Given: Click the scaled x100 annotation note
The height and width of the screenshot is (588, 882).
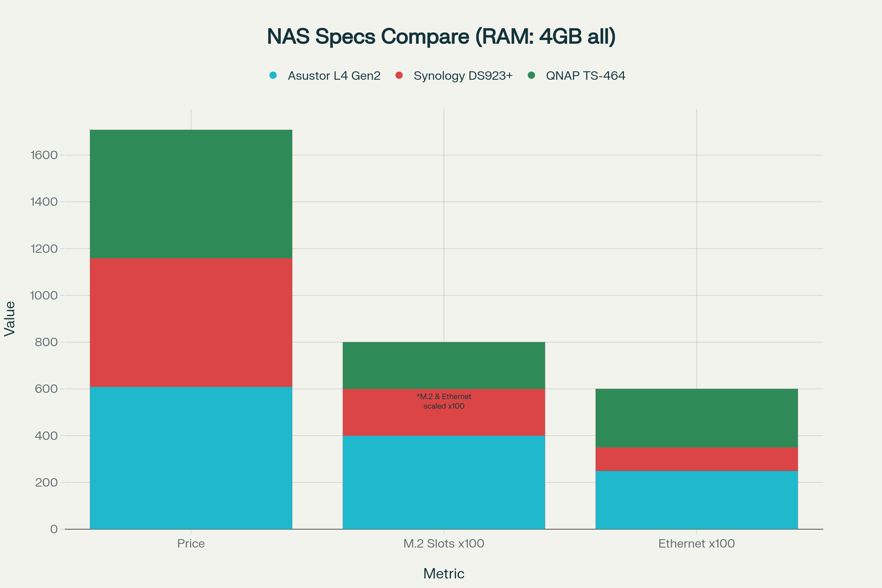Looking at the screenshot, I should (x=444, y=401).
